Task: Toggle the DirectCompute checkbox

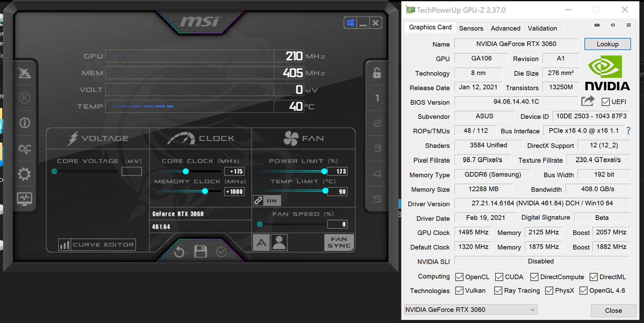Action: [x=534, y=277]
